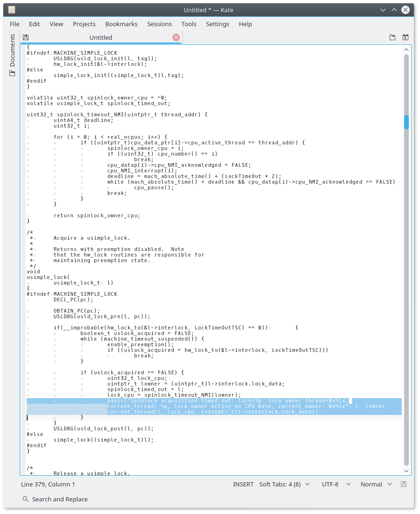Click the title bar chevron-up button
Image resolution: width=420 pixels, height=514 pixels.
394,10
